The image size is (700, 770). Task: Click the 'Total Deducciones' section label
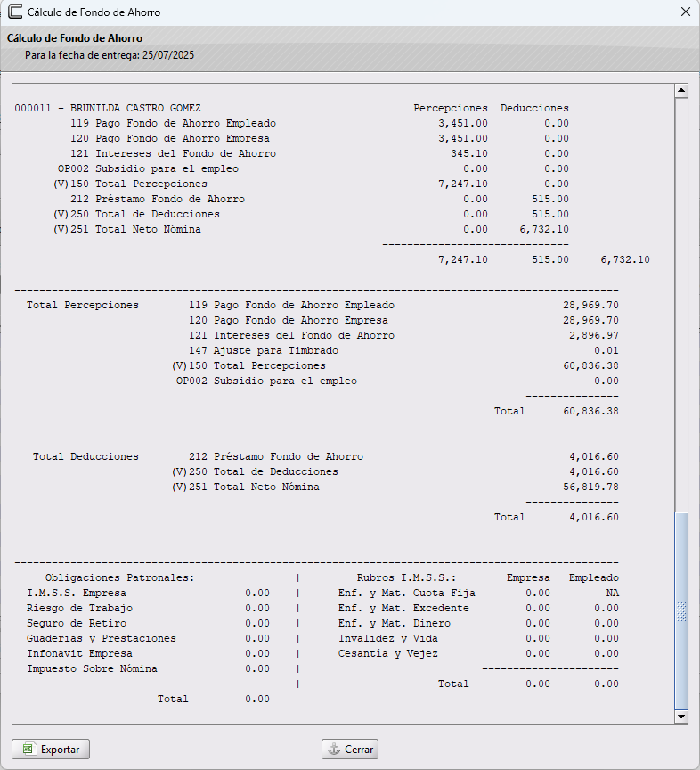(85, 456)
